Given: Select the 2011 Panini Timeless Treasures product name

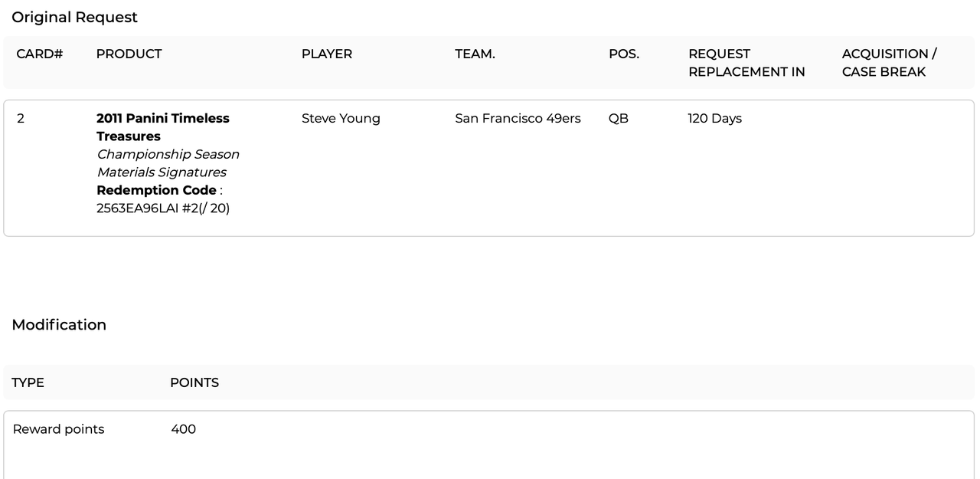Looking at the screenshot, I should pyautogui.click(x=163, y=127).
